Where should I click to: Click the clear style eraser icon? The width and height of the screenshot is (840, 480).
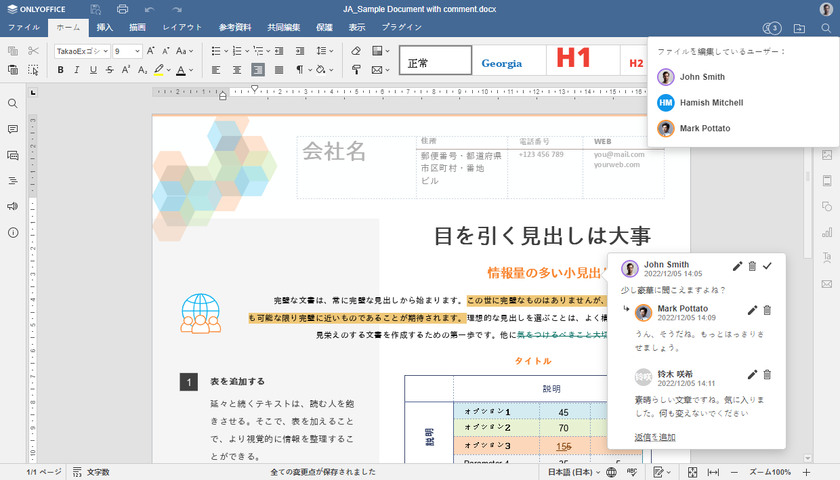click(358, 50)
